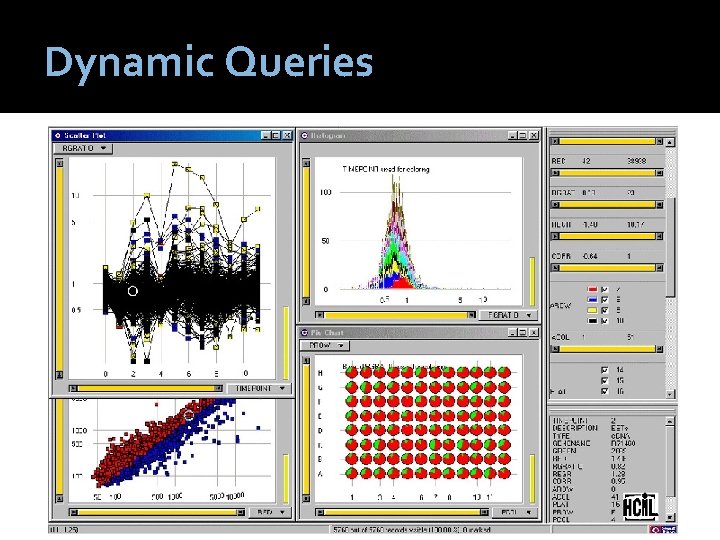This screenshot has height=540, width=720.
Task: Click right arrow of Pie Chart horizontal slider
Action: point(484,512)
